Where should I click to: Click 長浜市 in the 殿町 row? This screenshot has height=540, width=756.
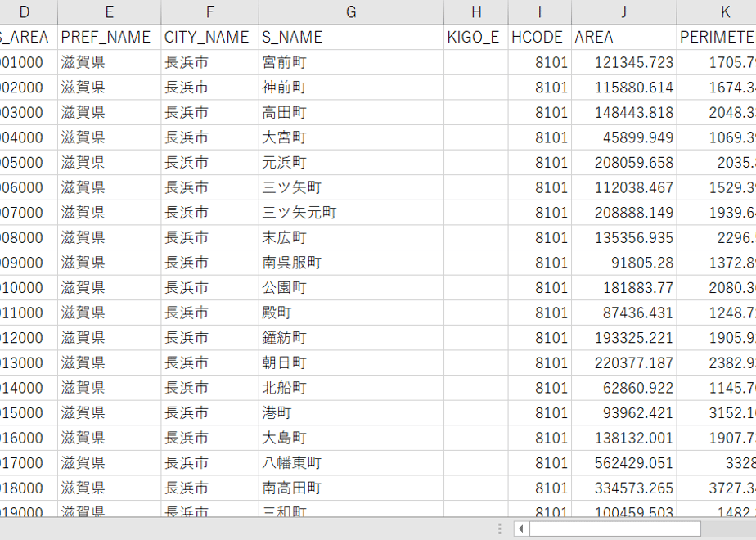pos(209,313)
